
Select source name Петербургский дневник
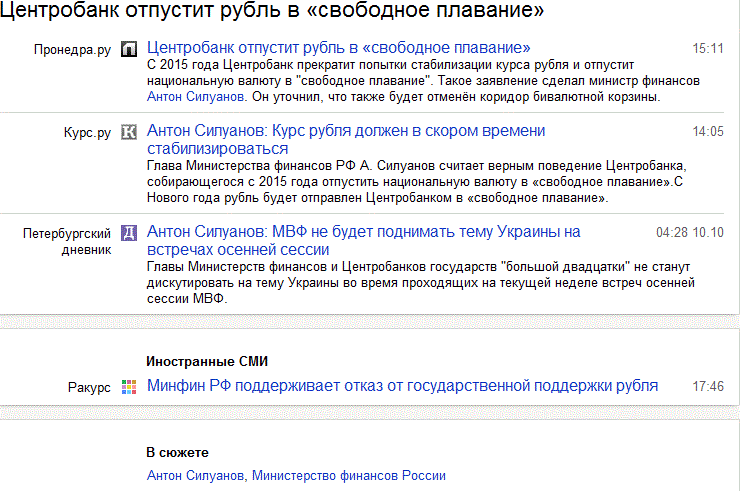coord(67,241)
